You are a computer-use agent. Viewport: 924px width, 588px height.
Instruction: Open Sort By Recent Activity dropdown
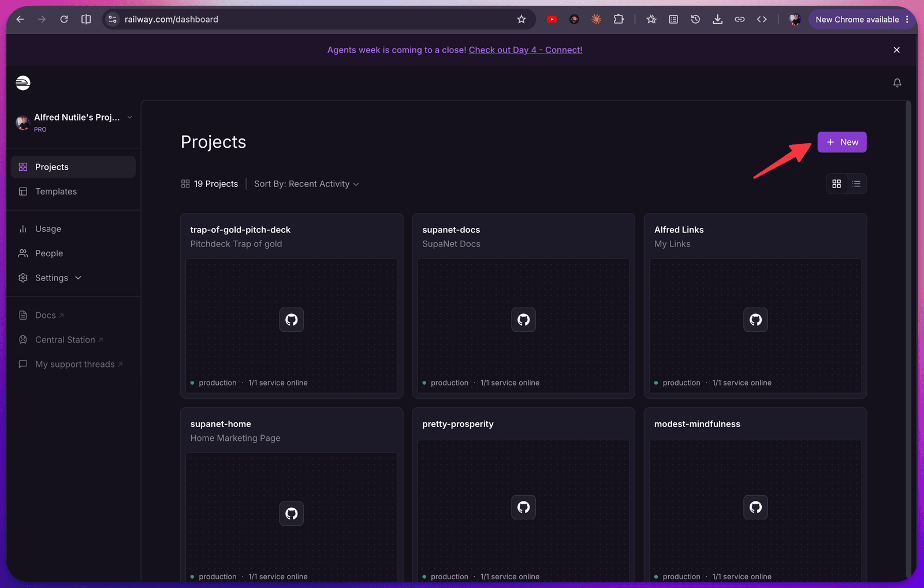pyautogui.click(x=307, y=184)
